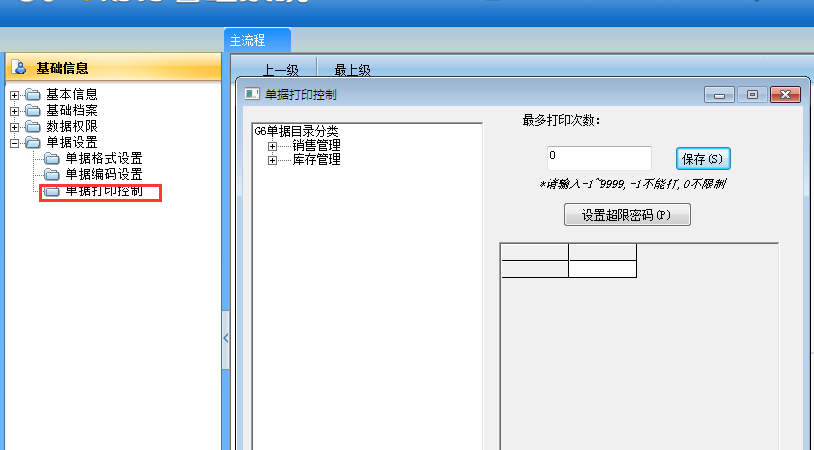
Task: Collapse the left panel with splitter arrow
Action: 225,339
